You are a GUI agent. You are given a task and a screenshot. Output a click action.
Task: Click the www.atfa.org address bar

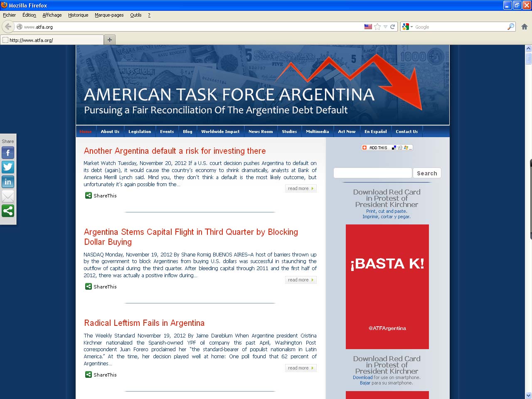[193, 27]
